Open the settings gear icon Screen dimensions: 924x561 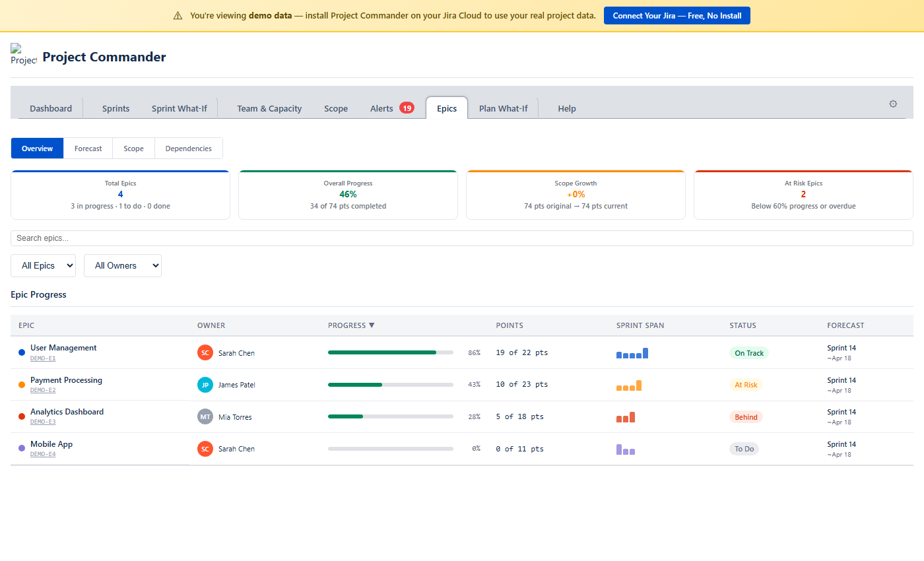click(x=893, y=104)
